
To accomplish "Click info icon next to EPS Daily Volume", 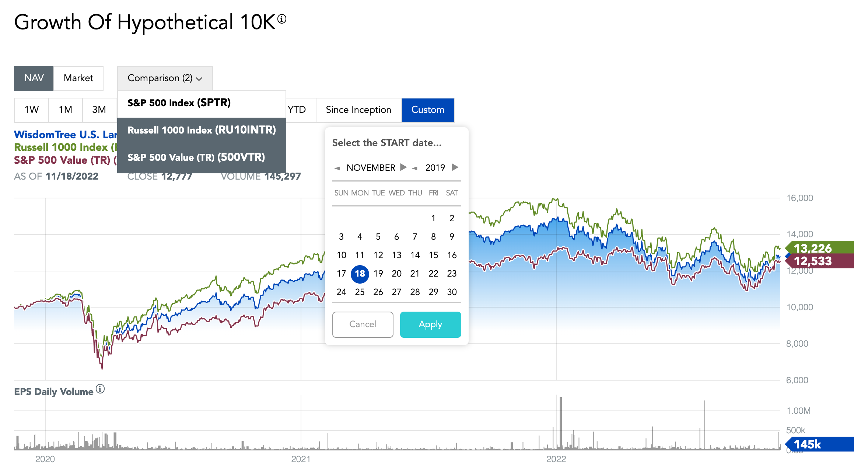I will coord(100,389).
